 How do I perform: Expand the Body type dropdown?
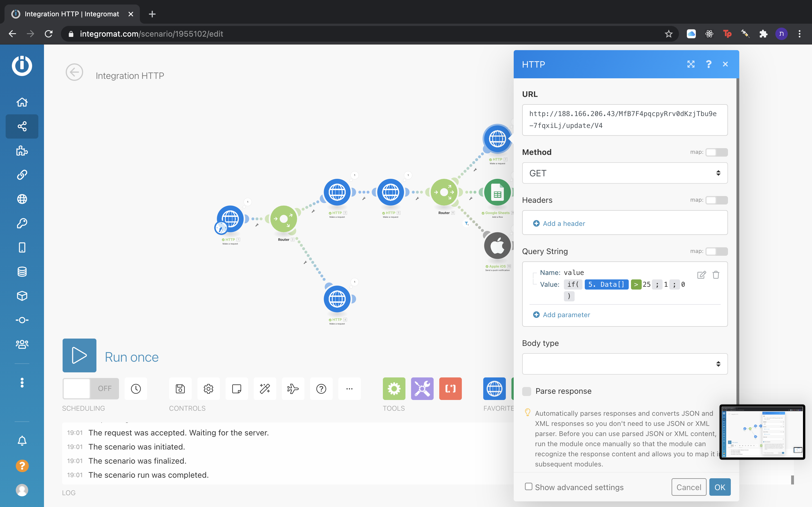pyautogui.click(x=625, y=364)
